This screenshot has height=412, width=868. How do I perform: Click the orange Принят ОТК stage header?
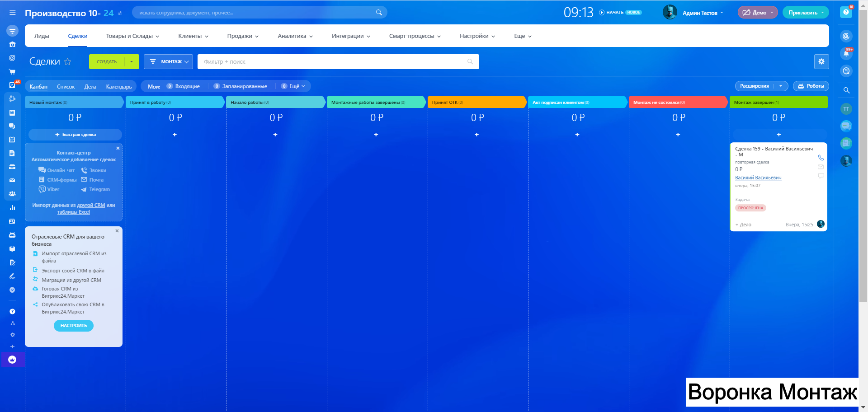click(477, 103)
